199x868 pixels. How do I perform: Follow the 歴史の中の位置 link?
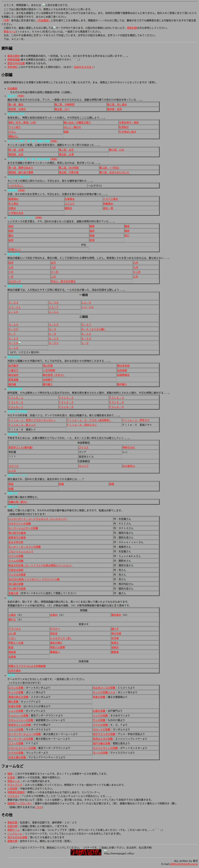pyautogui.click(x=16, y=63)
